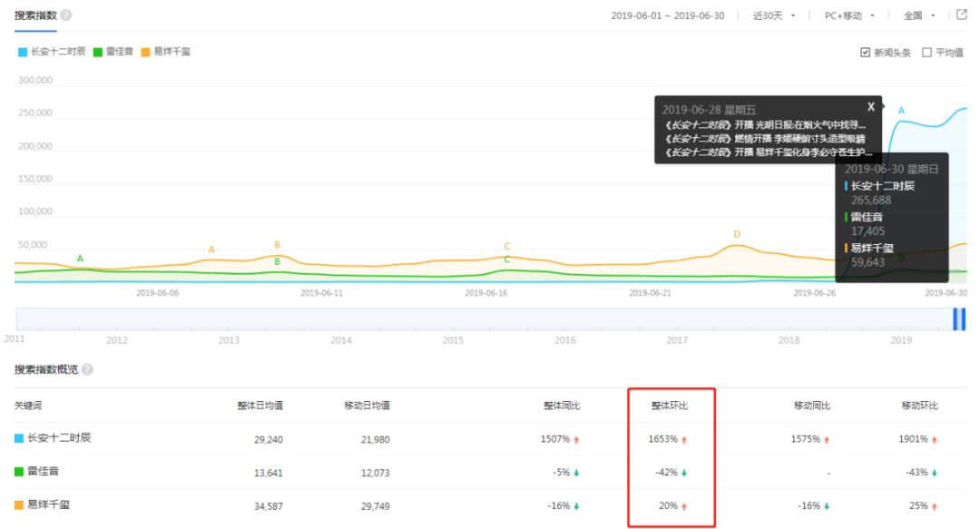Select the date range 2019-06-01 ~ 2019-06-30
The height and width of the screenshot is (529, 980).
pyautogui.click(x=668, y=15)
